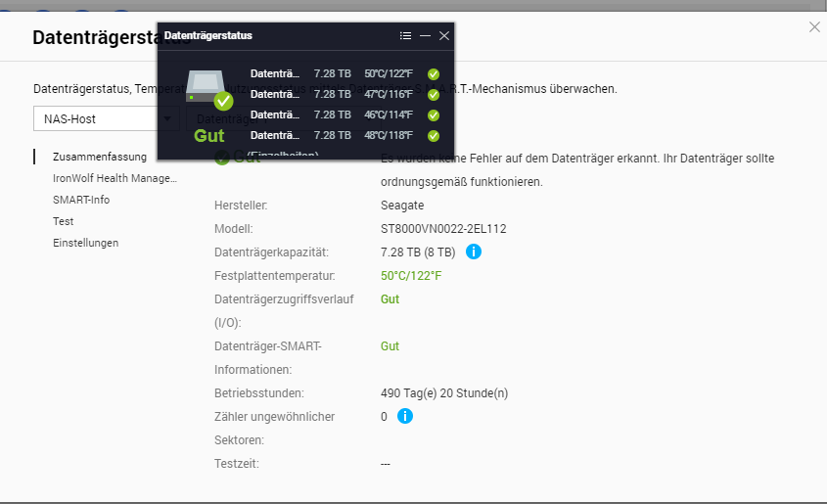827x504 pixels.
Task: Go to the Einstellungen tab
Action: coord(85,243)
